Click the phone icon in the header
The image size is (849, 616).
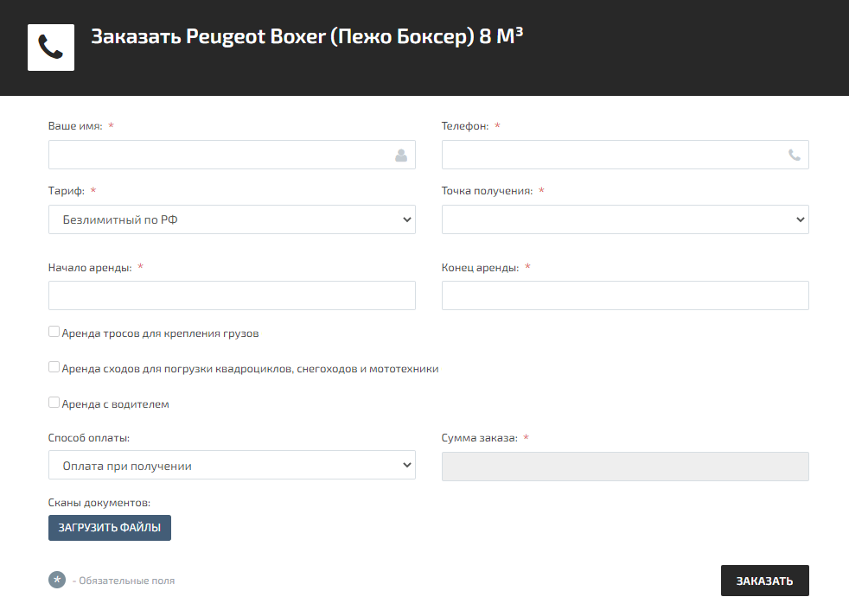51,48
